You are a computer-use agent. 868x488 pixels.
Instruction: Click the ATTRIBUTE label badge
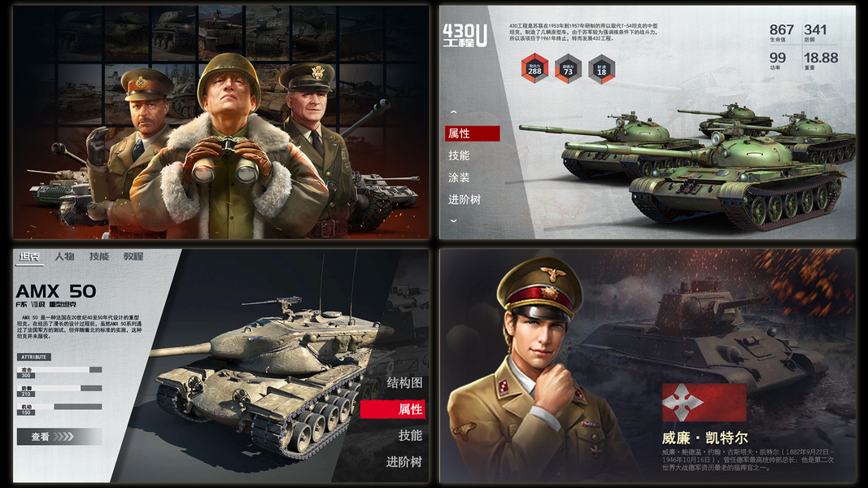point(34,357)
